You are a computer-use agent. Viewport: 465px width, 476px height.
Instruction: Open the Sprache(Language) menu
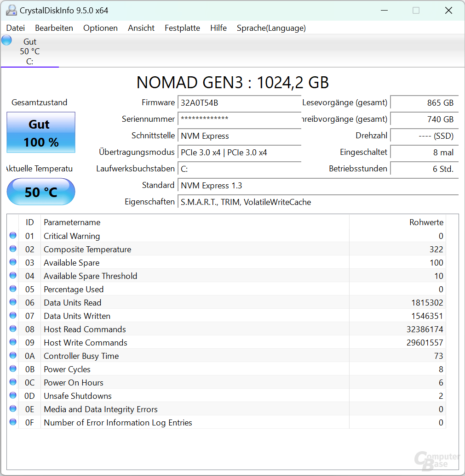pos(271,28)
